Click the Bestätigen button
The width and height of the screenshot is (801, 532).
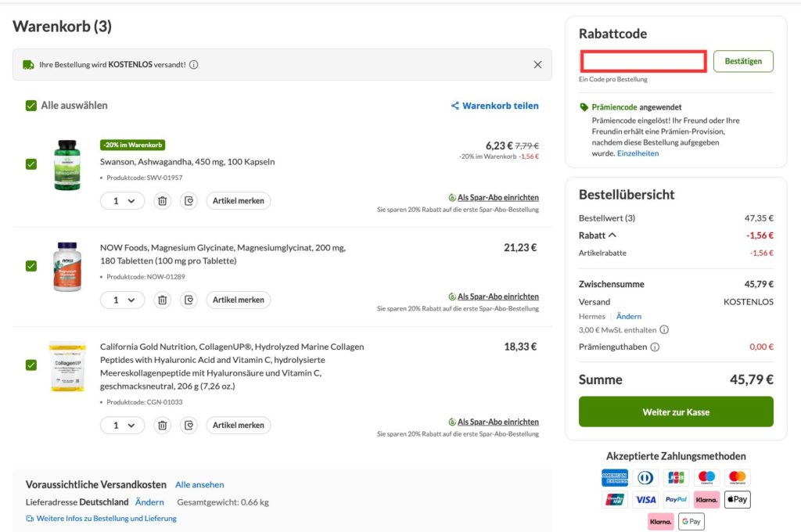(x=743, y=61)
